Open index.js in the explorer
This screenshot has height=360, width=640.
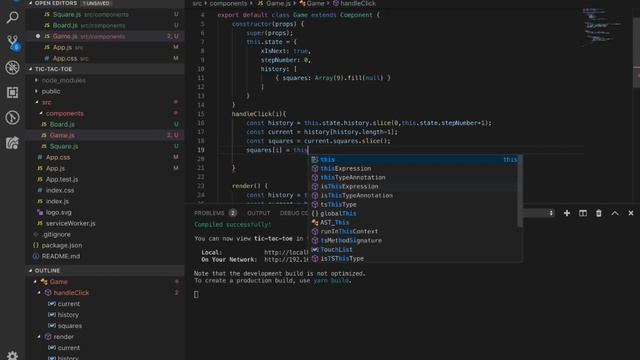coord(105,201)
